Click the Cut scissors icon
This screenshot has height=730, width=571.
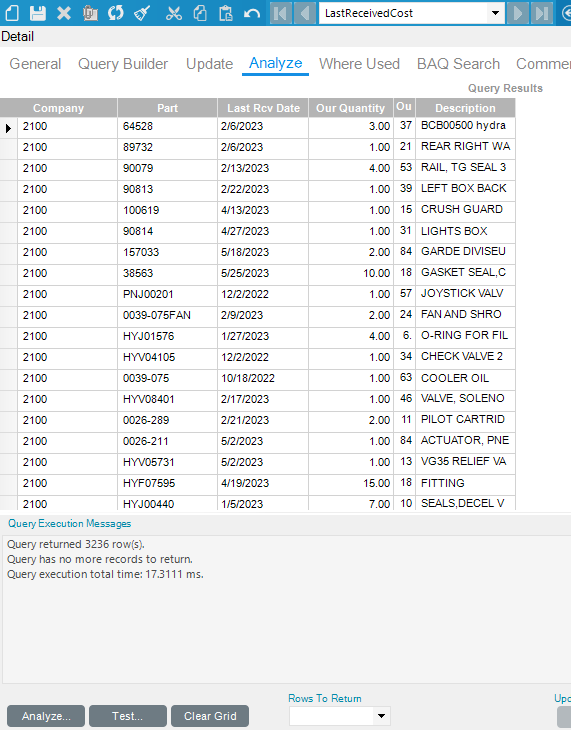click(174, 13)
